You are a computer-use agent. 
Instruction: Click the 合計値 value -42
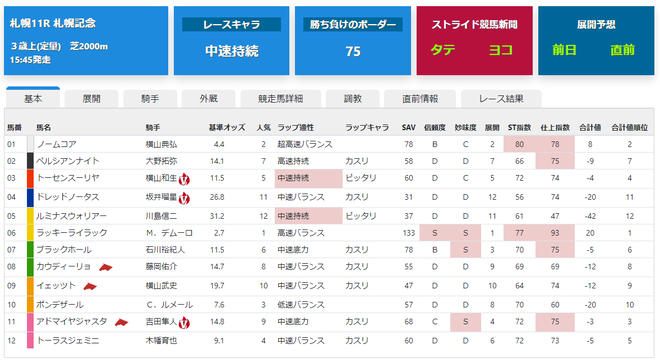point(590,216)
